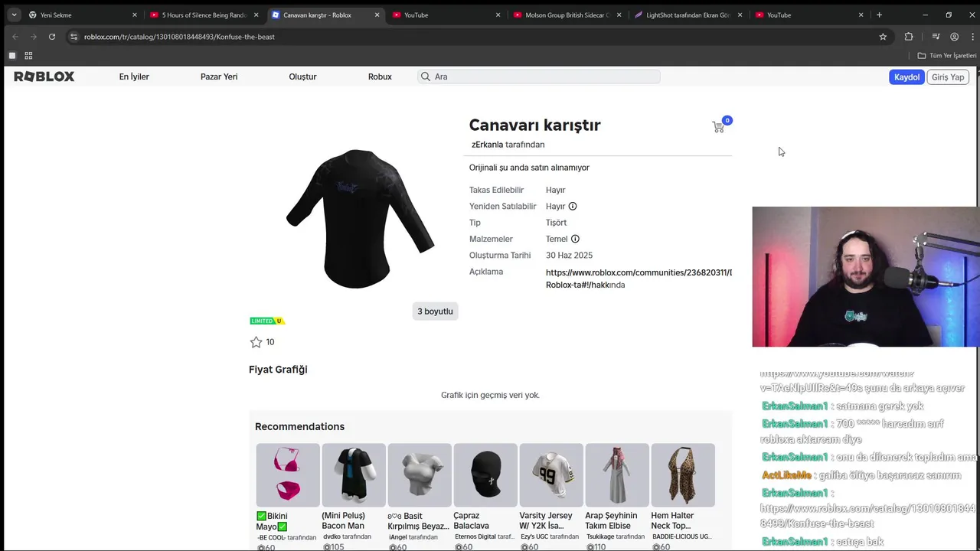
Task: Click the Recommendations heading
Action: point(299,426)
